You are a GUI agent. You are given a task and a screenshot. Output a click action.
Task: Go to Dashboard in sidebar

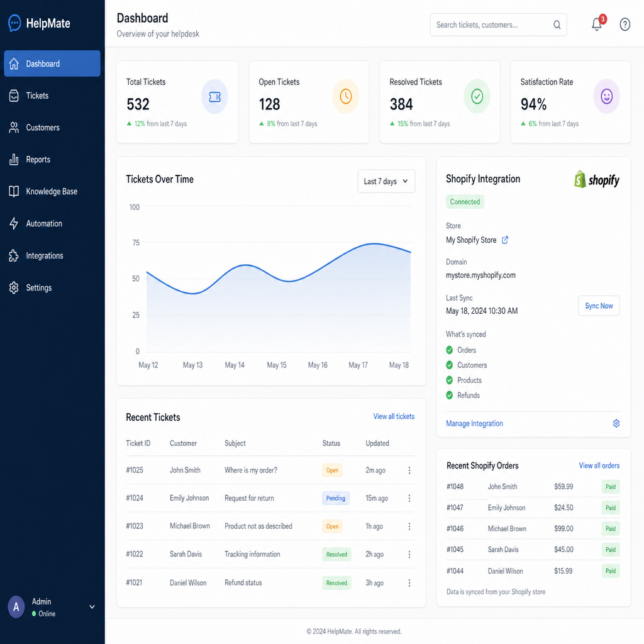coord(52,64)
